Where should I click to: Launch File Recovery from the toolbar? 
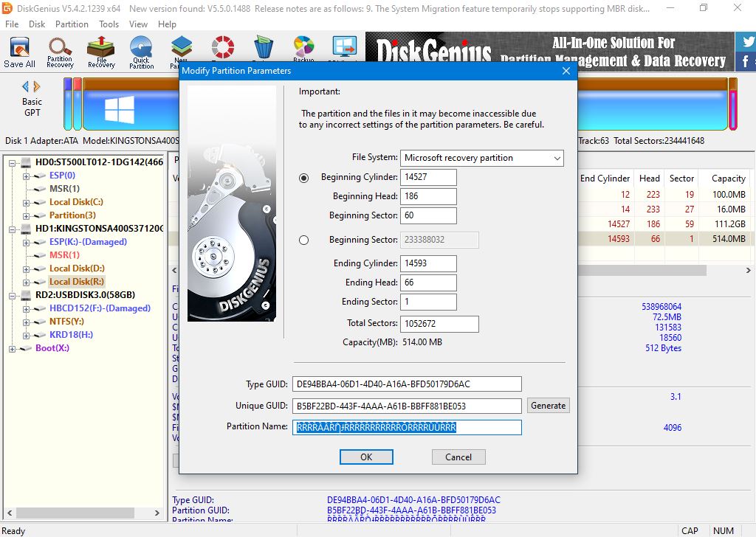coord(101,52)
